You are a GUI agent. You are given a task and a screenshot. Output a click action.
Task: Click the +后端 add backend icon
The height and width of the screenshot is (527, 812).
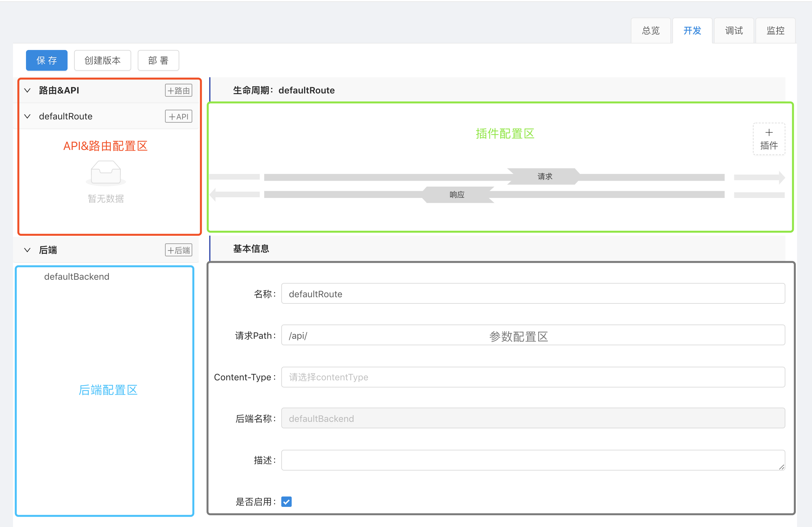point(178,250)
